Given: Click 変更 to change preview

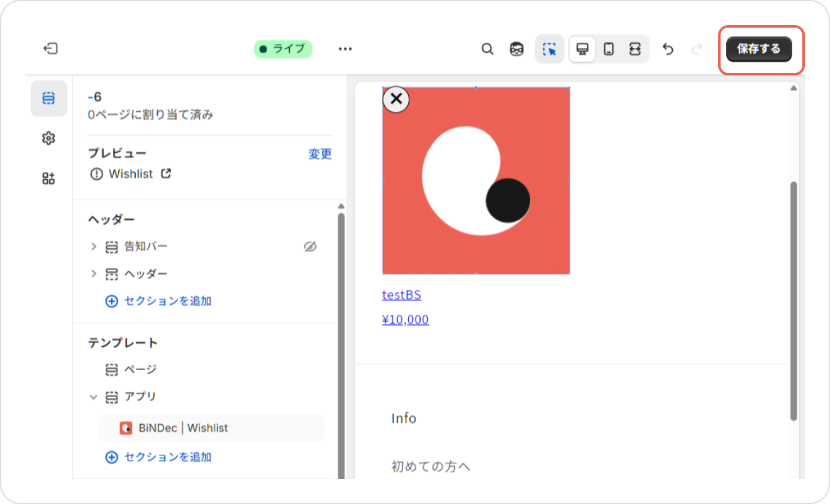Looking at the screenshot, I should 320,154.
